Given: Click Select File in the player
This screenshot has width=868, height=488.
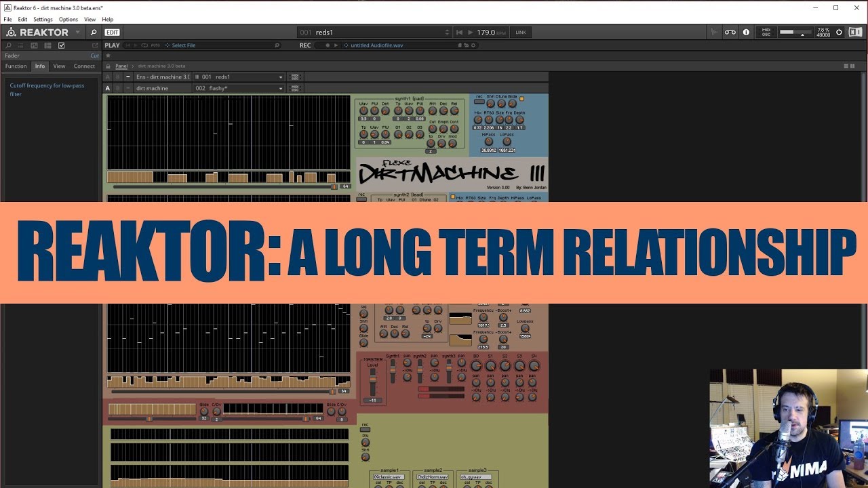Looking at the screenshot, I should click(x=183, y=45).
